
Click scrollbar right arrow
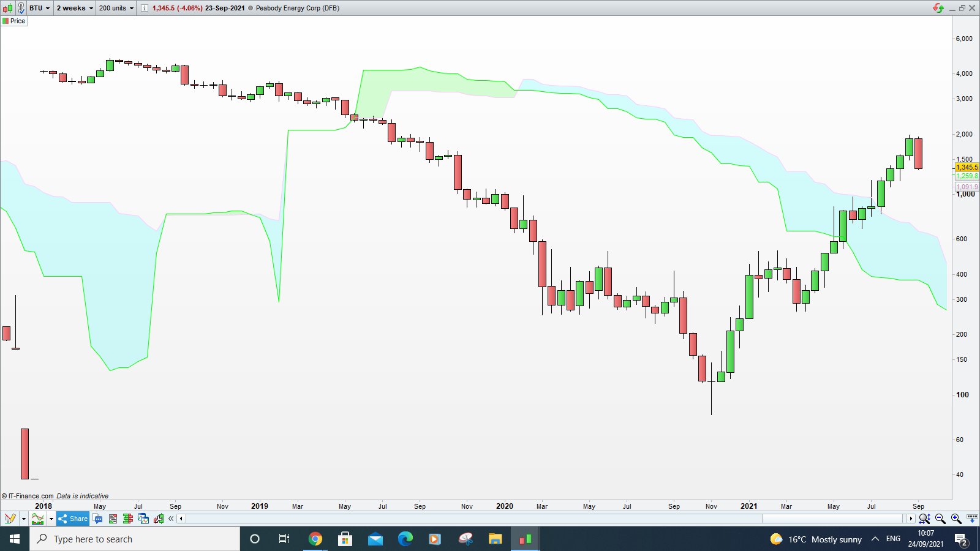(911, 519)
